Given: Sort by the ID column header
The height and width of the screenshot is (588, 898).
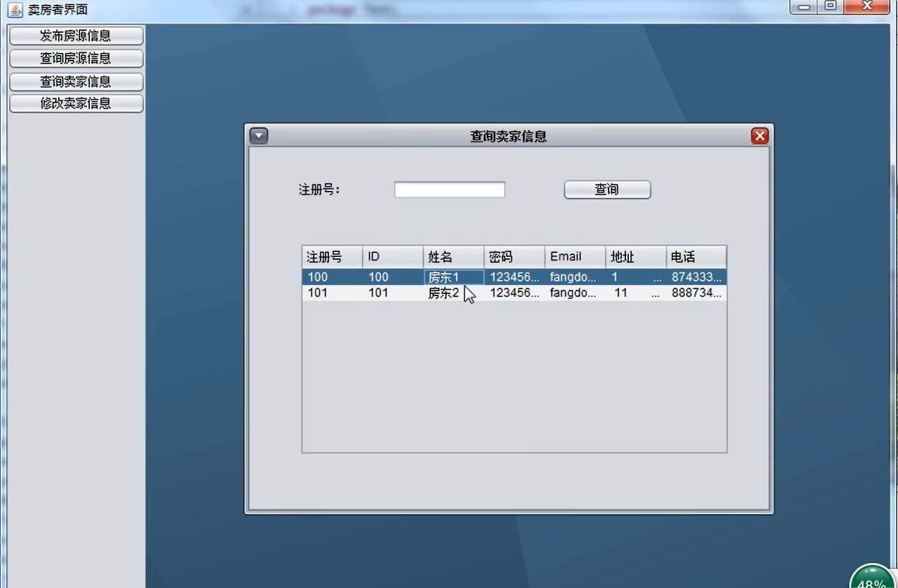Looking at the screenshot, I should [x=393, y=257].
